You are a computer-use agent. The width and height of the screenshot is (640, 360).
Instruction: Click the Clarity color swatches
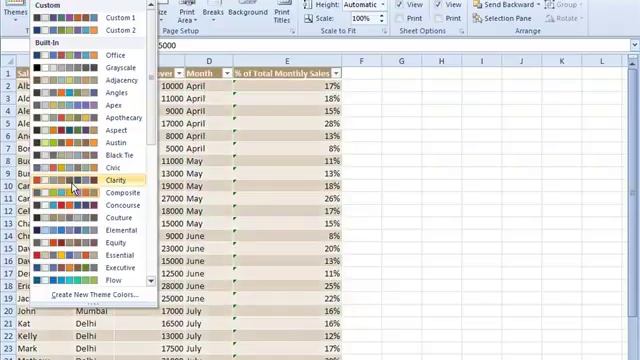(x=65, y=180)
